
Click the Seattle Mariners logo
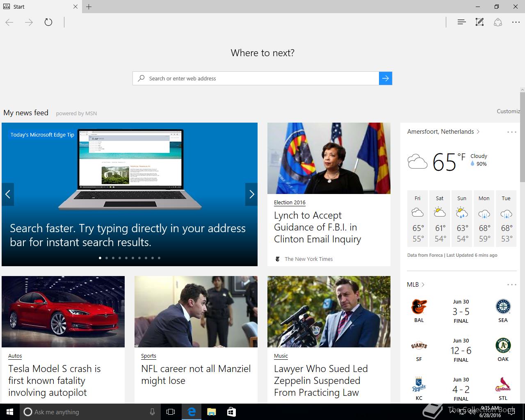(x=503, y=307)
